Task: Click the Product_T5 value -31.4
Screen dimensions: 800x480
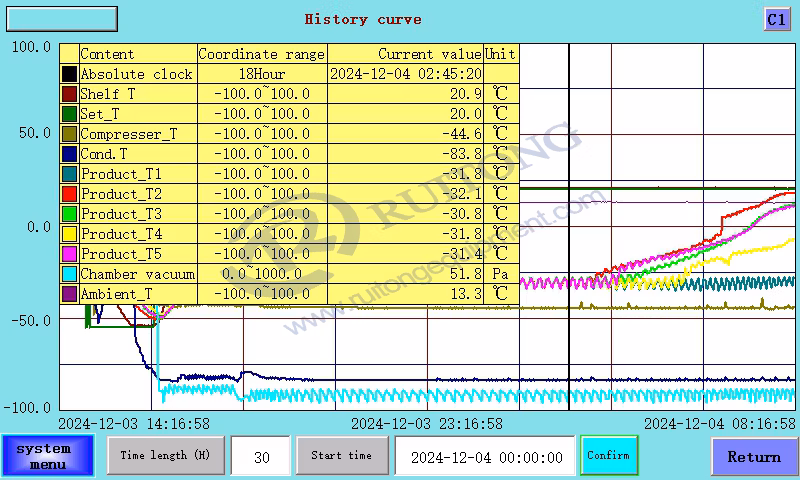Action: 462,254
